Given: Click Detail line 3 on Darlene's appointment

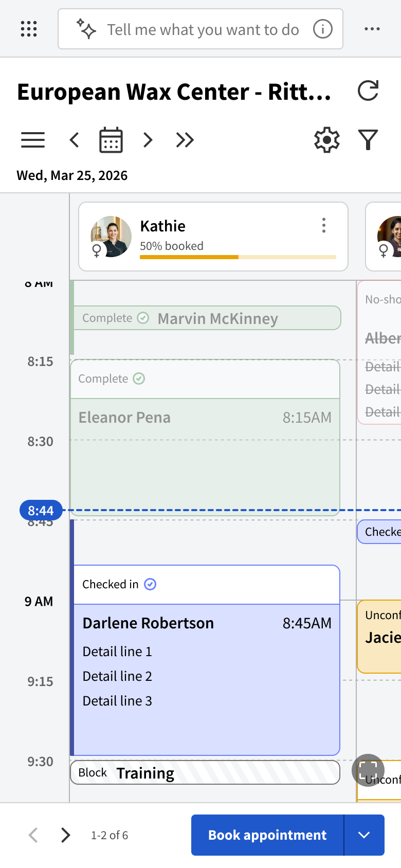Looking at the screenshot, I should (117, 701).
